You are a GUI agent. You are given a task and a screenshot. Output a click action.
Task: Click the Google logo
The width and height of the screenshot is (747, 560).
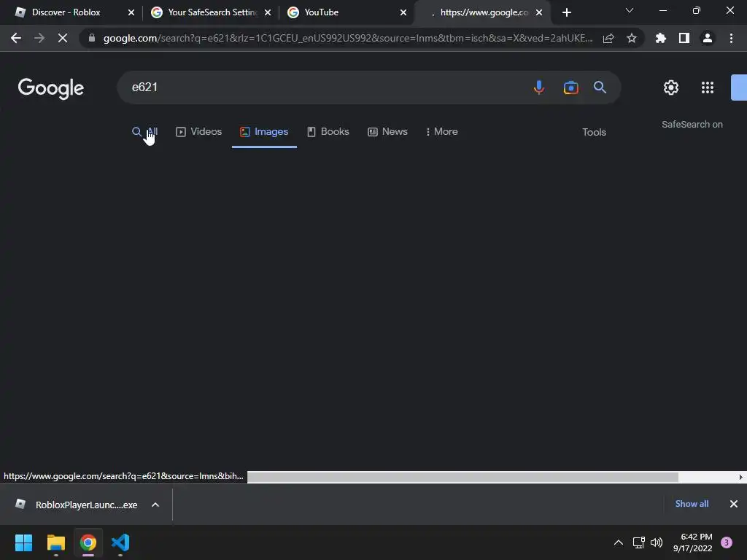point(51,88)
